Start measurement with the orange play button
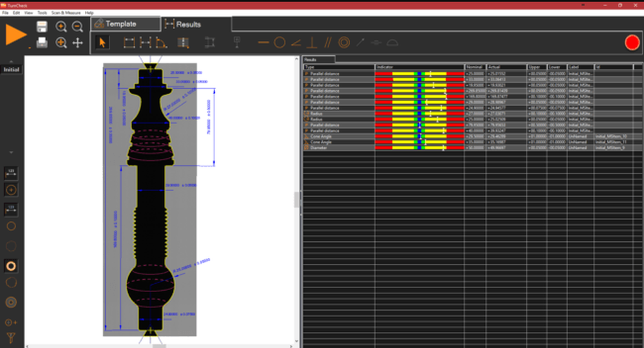The width and height of the screenshot is (644, 348). tap(15, 35)
